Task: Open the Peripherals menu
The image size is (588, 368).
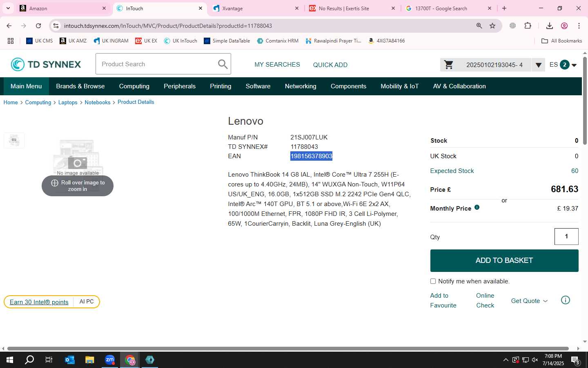Action: point(180,86)
